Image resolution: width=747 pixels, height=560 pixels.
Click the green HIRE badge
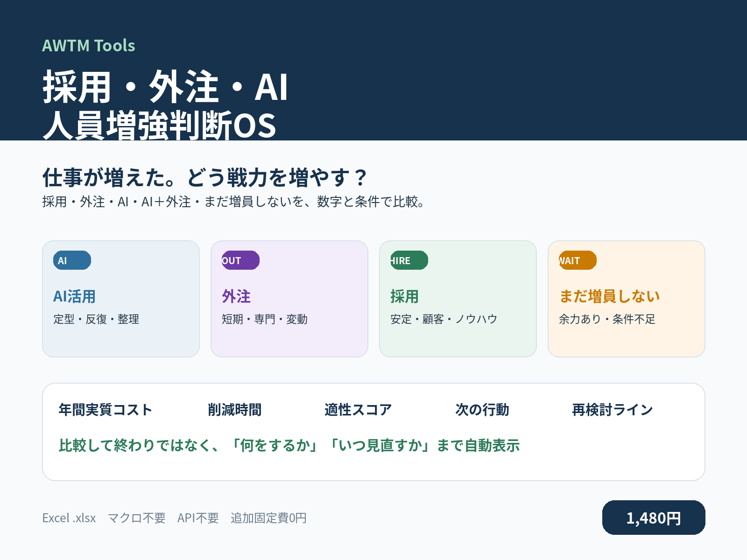click(409, 260)
